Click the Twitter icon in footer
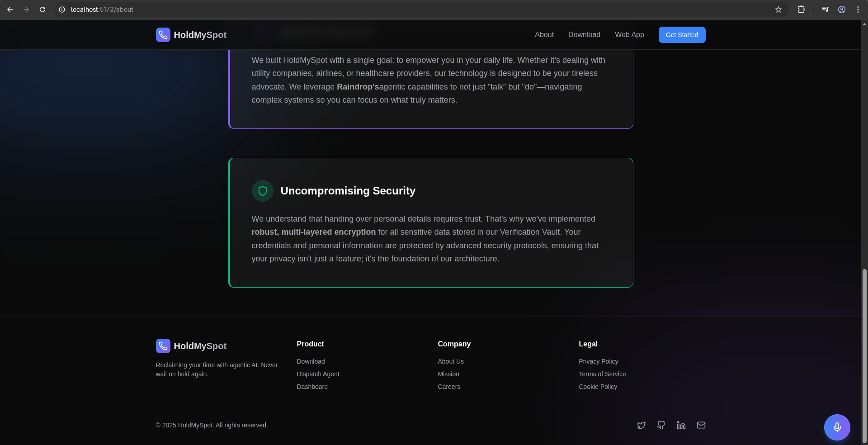 pos(641,425)
